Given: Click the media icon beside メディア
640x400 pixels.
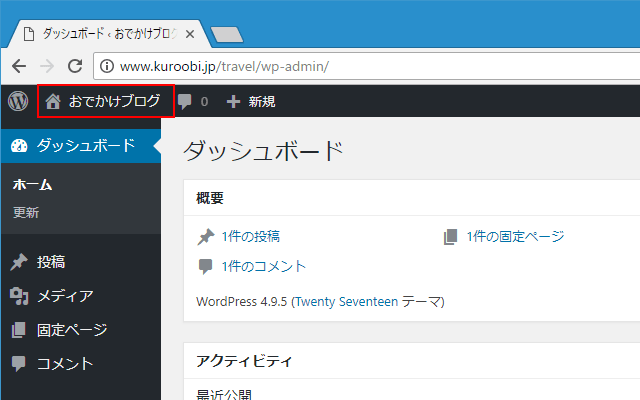Looking at the screenshot, I should pyautogui.click(x=19, y=296).
